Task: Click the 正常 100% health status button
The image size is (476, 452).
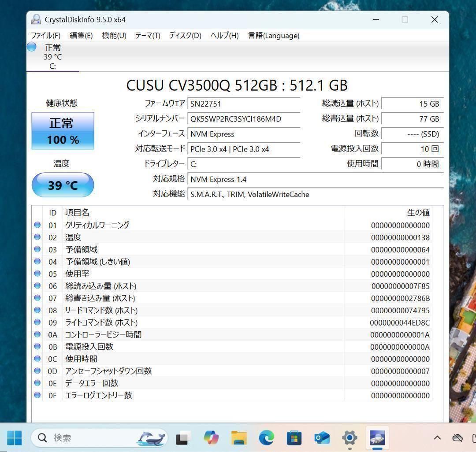Action: point(63,131)
